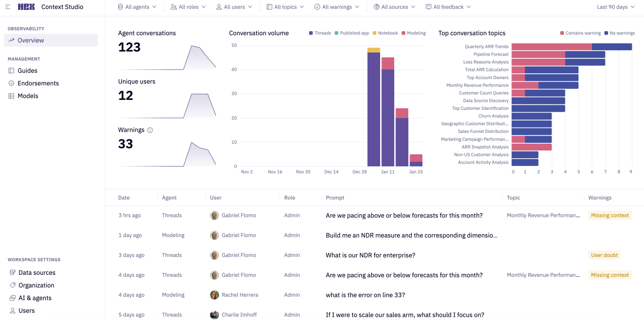Toggle the Threads legend in conversation volume
Image resolution: width=644 pixels, height=320 pixels.
320,33
